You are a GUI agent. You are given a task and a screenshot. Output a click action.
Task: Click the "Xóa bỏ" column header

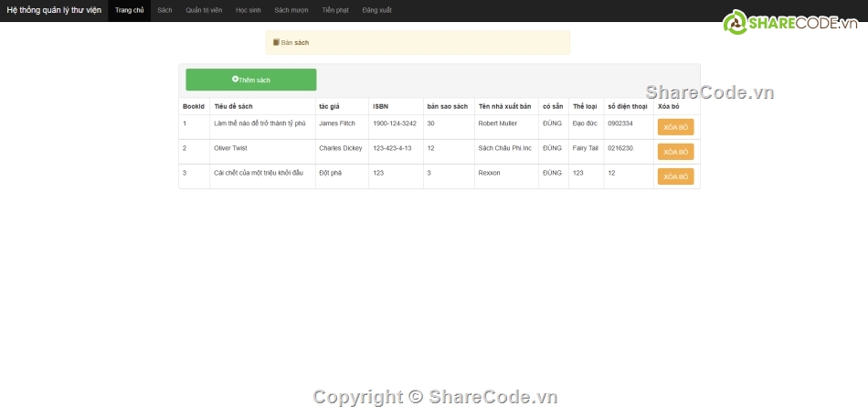pyautogui.click(x=668, y=106)
